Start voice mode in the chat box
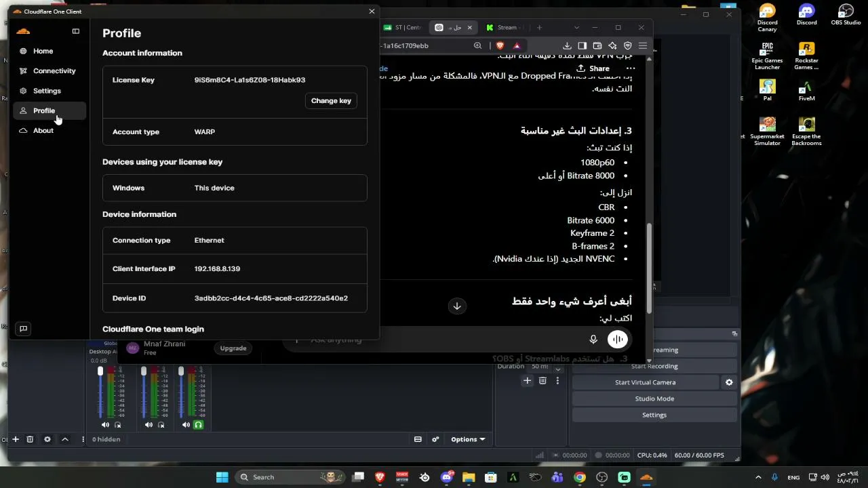 (x=618, y=339)
